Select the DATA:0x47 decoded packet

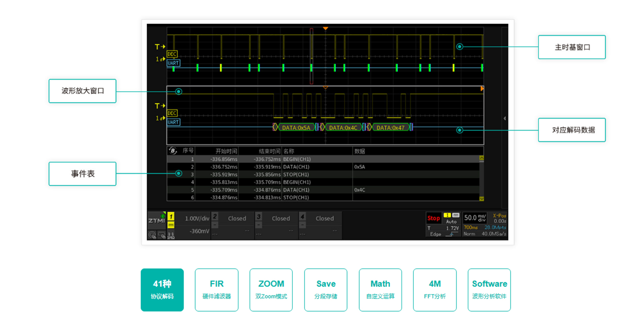(x=390, y=128)
